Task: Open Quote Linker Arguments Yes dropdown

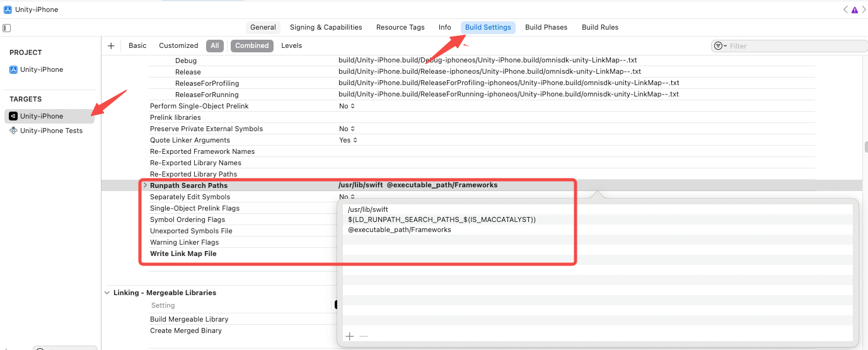Action: (x=348, y=140)
